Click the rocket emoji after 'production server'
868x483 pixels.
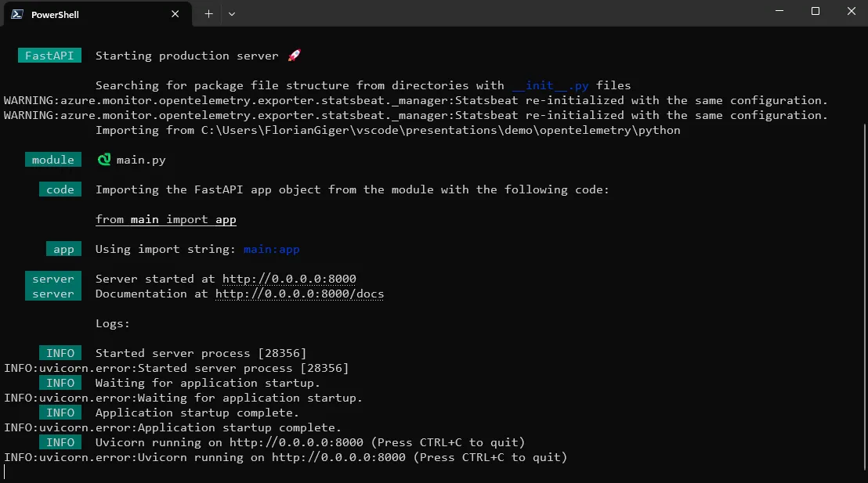[x=295, y=56]
